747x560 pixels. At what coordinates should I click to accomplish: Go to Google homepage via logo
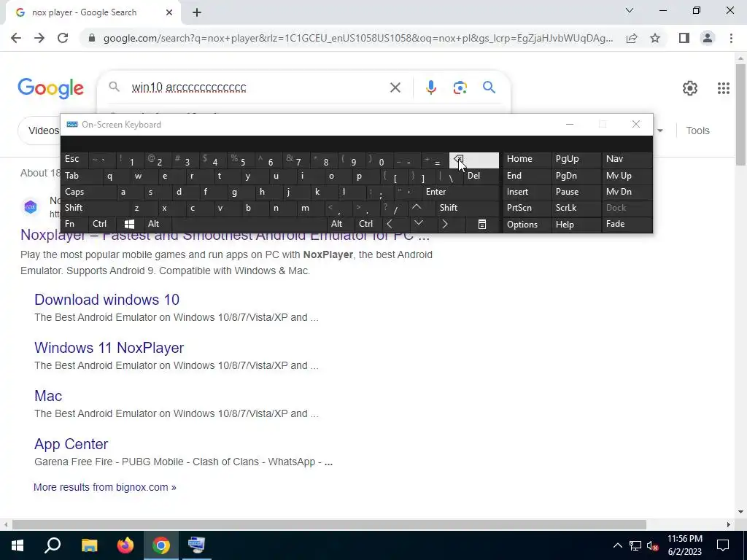tap(50, 88)
